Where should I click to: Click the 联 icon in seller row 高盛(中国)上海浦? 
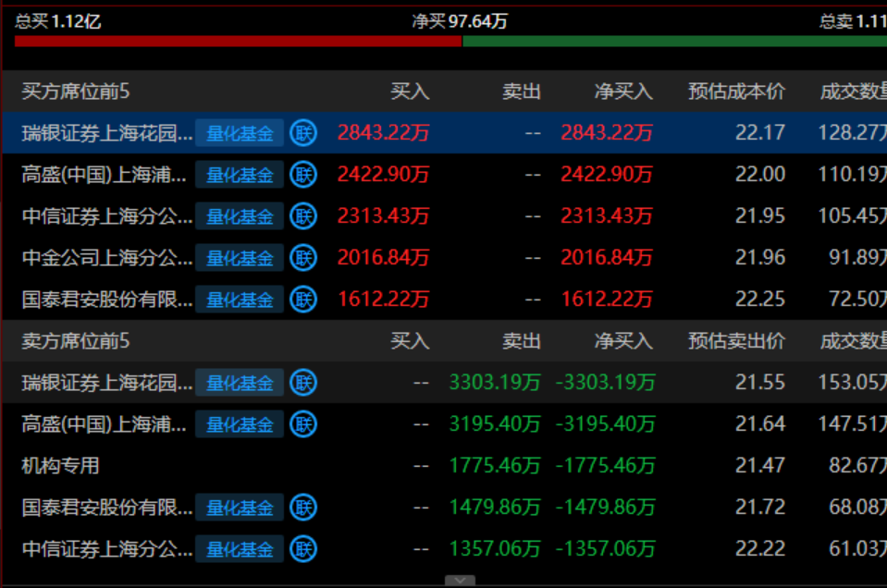303,424
